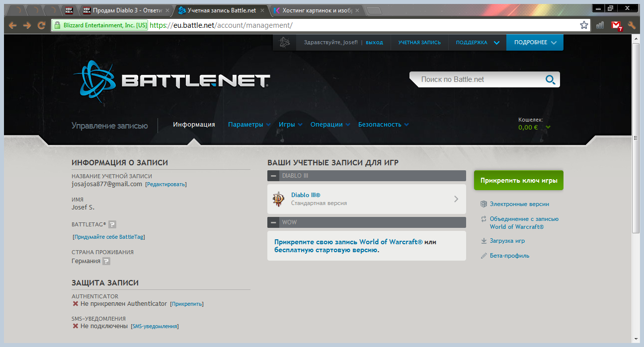Click the Diablo III game icon
Image resolution: width=644 pixels, height=347 pixels.
279,199
